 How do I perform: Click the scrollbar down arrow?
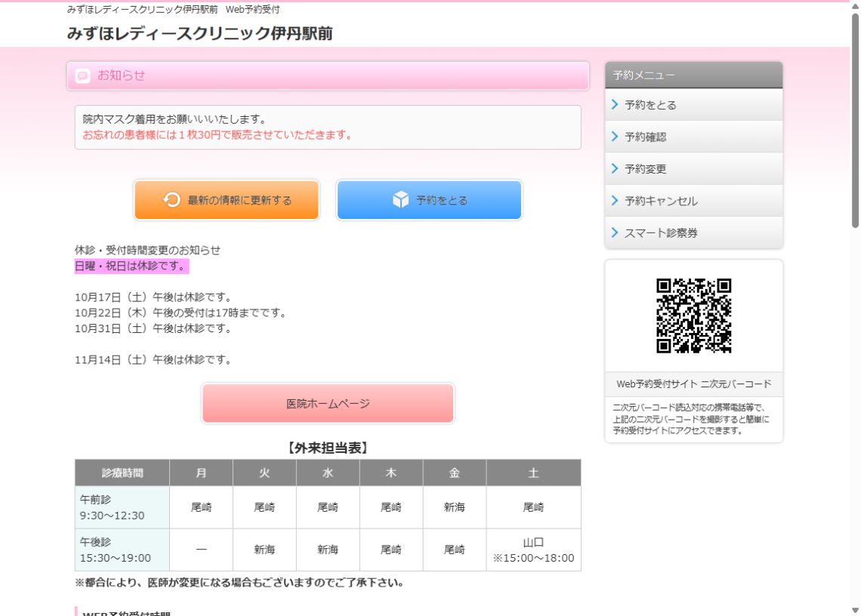(855, 610)
